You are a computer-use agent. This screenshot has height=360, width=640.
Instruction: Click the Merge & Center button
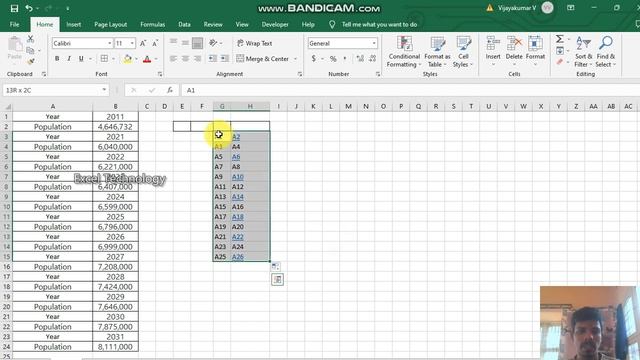[x=263, y=59]
